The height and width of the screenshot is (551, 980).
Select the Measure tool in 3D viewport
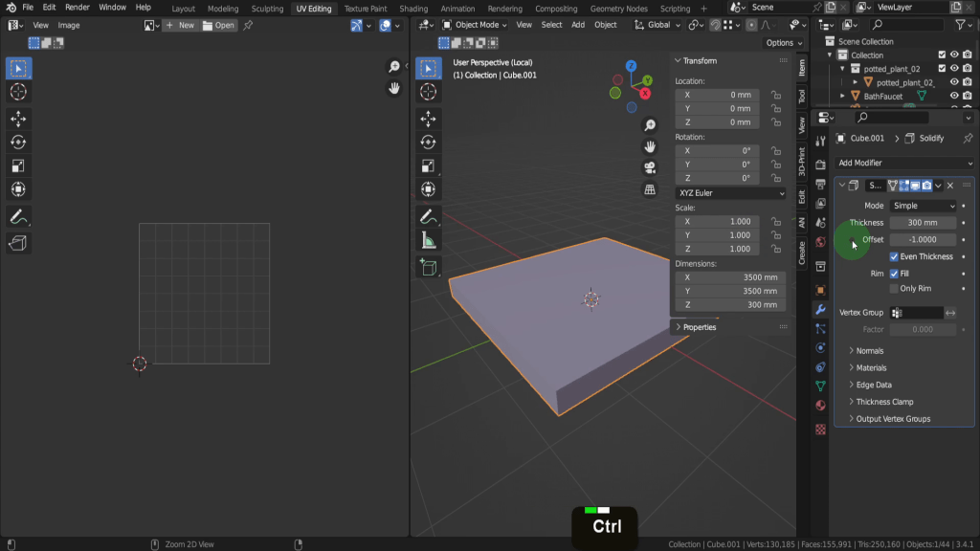click(x=428, y=242)
